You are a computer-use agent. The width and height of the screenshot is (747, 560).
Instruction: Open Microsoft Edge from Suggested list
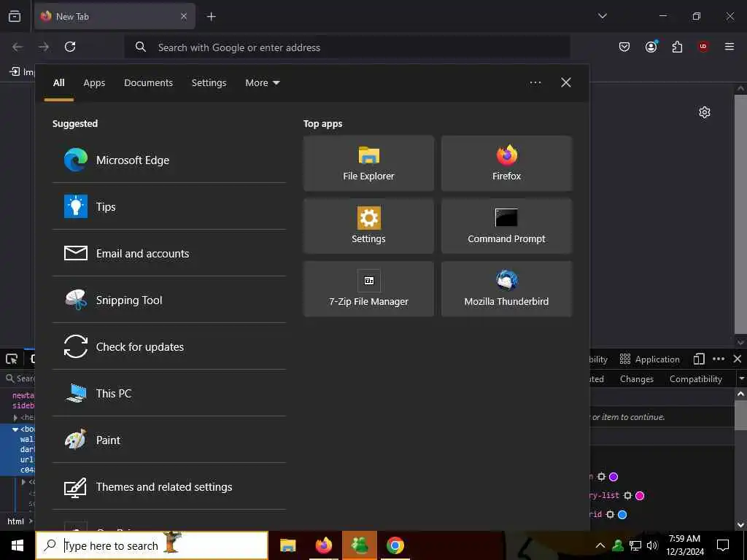[x=169, y=160]
